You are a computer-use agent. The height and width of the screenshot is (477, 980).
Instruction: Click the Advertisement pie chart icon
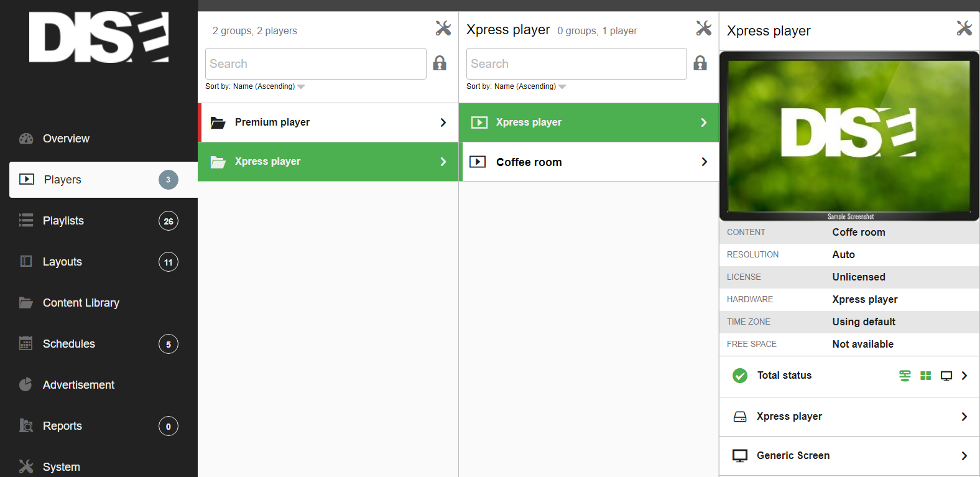pyautogui.click(x=25, y=384)
